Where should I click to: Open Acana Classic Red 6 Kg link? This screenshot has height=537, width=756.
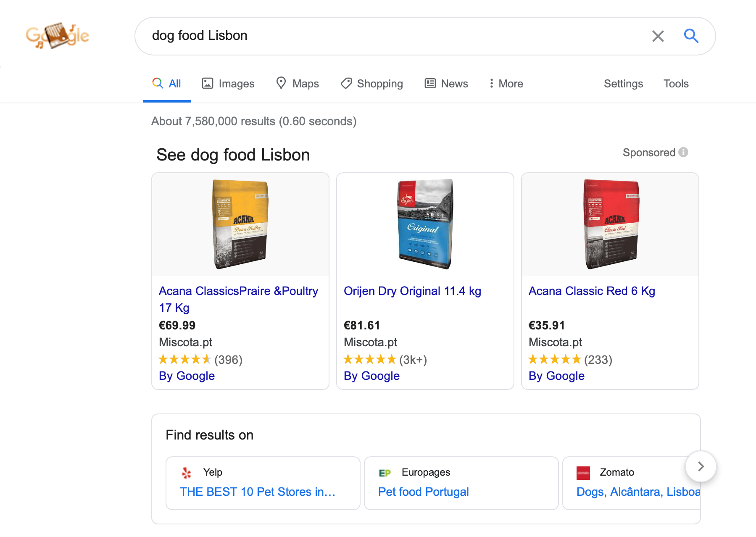point(592,291)
